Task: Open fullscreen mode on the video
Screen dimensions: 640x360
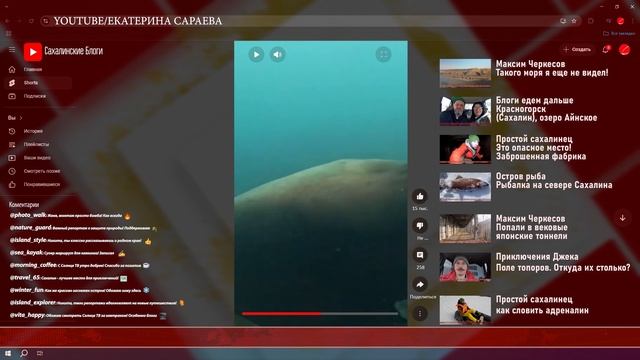Action: (383, 54)
